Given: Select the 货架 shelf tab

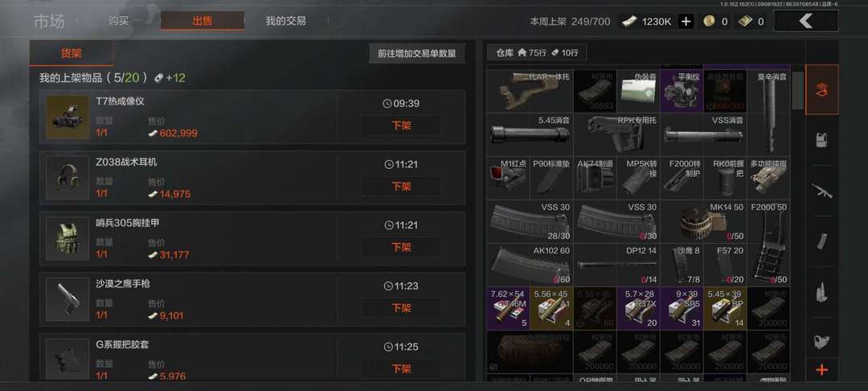Looking at the screenshot, I should click(x=72, y=54).
